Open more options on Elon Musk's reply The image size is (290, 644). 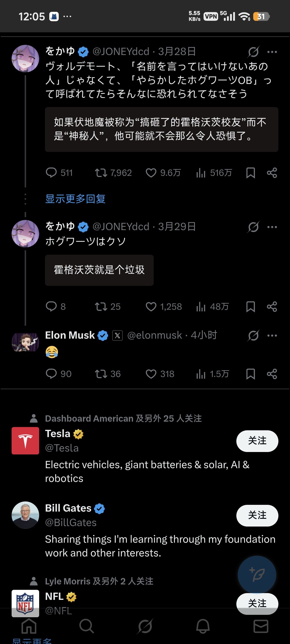point(272,336)
